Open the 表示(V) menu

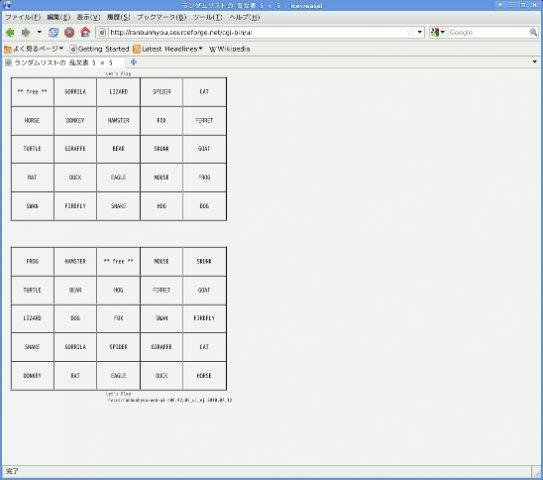(x=88, y=17)
